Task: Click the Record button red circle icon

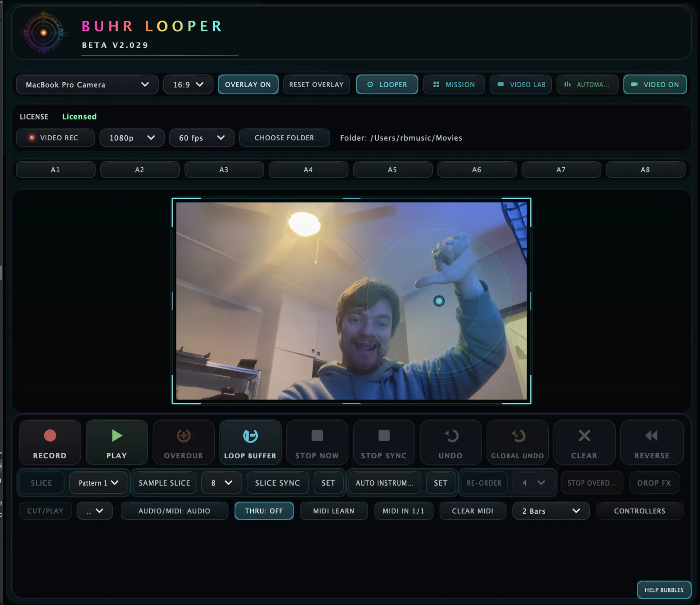Action: pyautogui.click(x=50, y=436)
